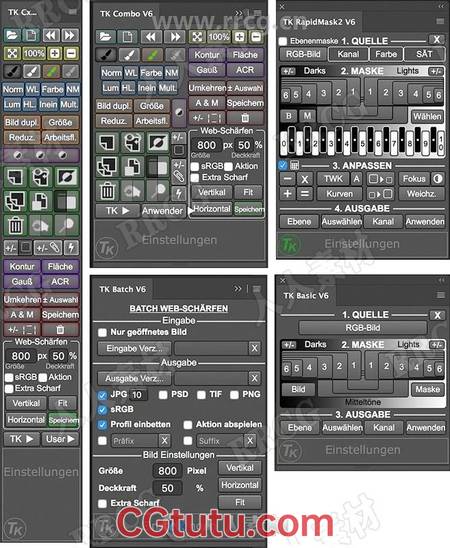Enable Aktion abspielen in TK Batch

[x=188, y=425]
